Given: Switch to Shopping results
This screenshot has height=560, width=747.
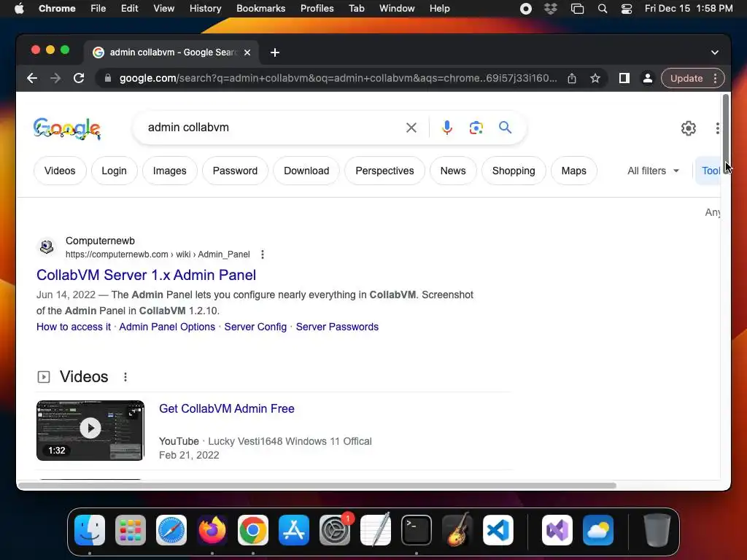Looking at the screenshot, I should [514, 171].
